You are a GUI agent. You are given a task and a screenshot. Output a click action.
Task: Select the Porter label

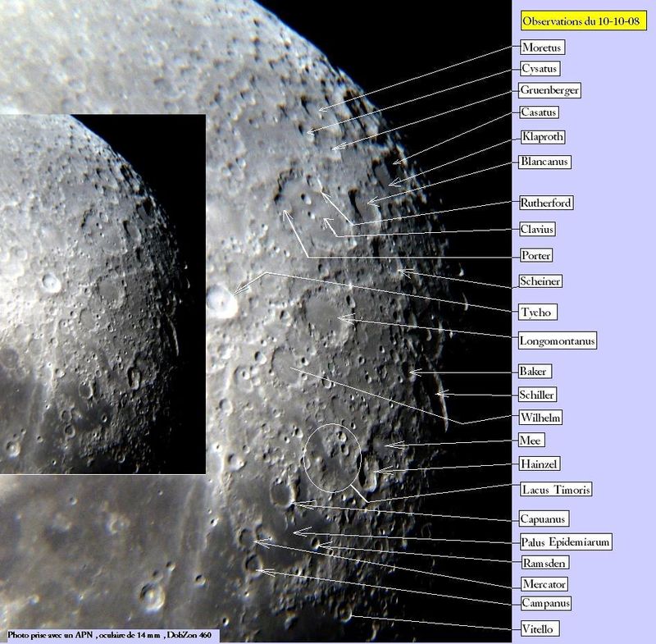536,255
